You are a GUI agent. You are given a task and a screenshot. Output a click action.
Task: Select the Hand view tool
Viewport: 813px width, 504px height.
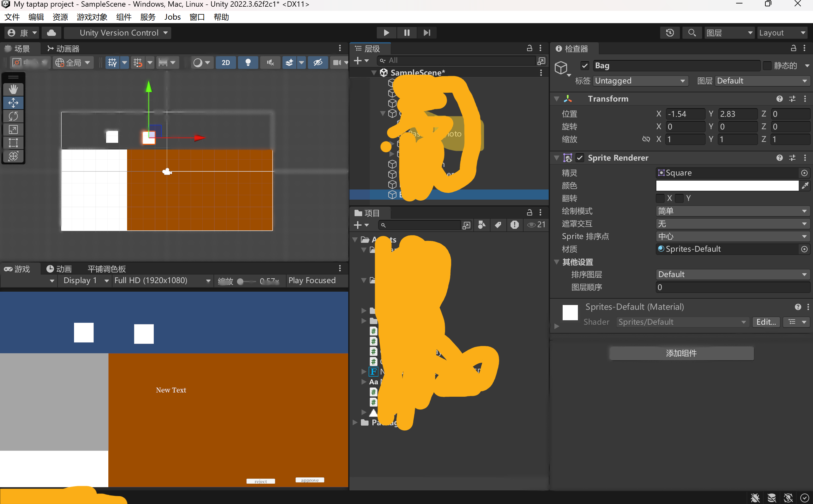click(x=13, y=89)
